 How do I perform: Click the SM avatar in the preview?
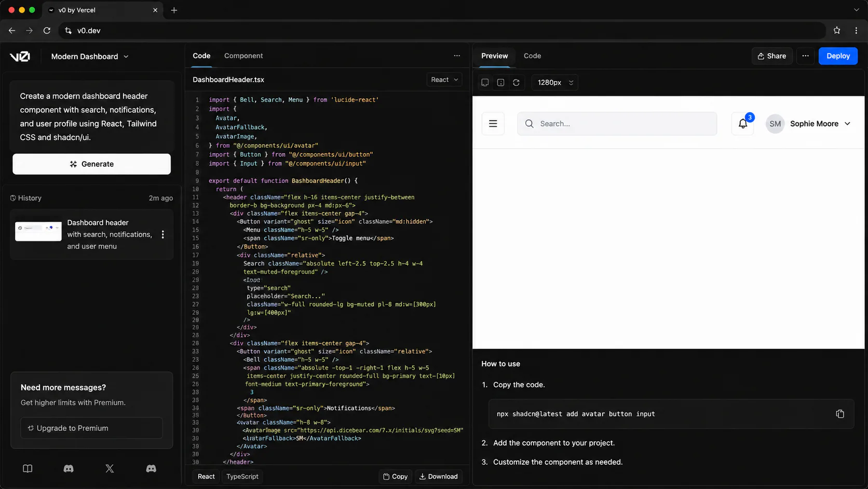pyautogui.click(x=775, y=124)
